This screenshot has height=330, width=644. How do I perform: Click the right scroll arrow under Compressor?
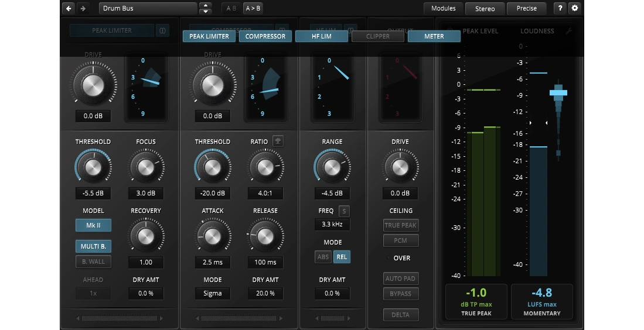tap(281, 318)
